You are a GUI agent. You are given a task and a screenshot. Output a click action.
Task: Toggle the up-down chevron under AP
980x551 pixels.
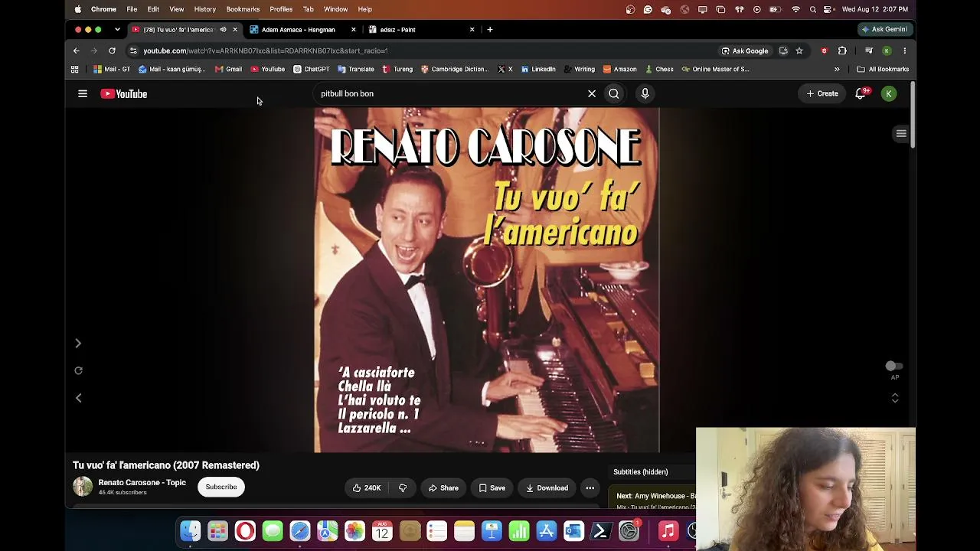tap(895, 398)
